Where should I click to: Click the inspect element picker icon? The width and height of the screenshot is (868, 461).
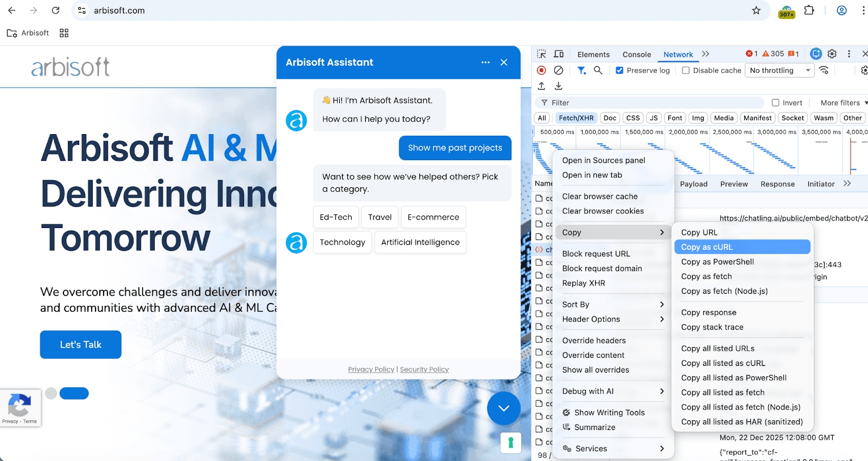click(541, 54)
